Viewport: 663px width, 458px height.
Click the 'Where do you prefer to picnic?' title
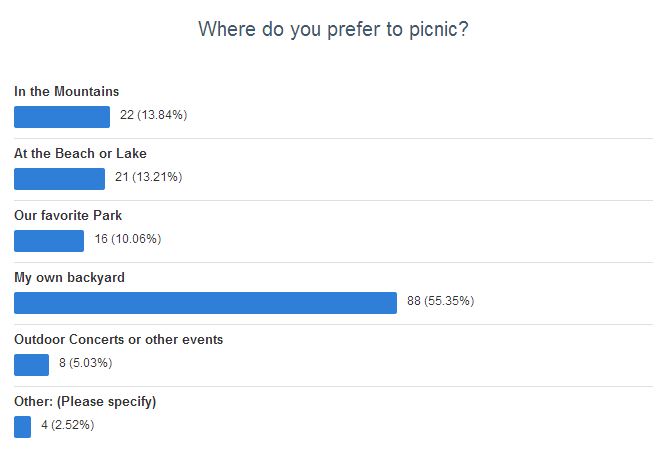pos(333,30)
